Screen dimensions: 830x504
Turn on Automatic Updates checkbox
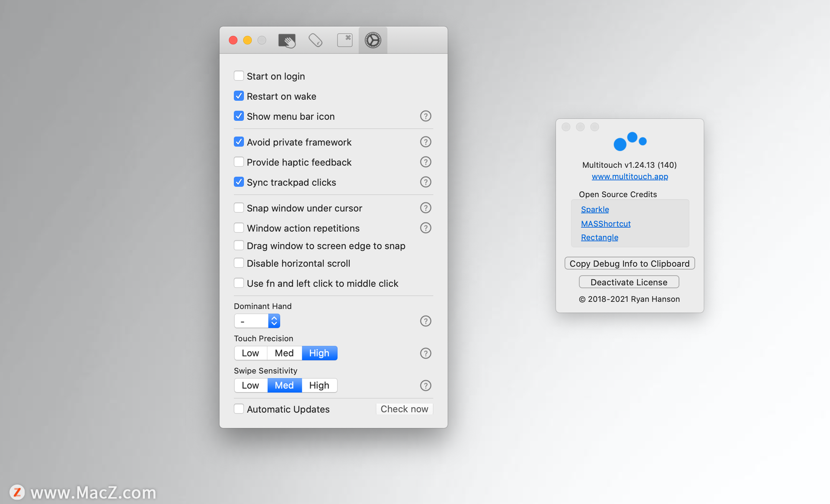coord(239,409)
